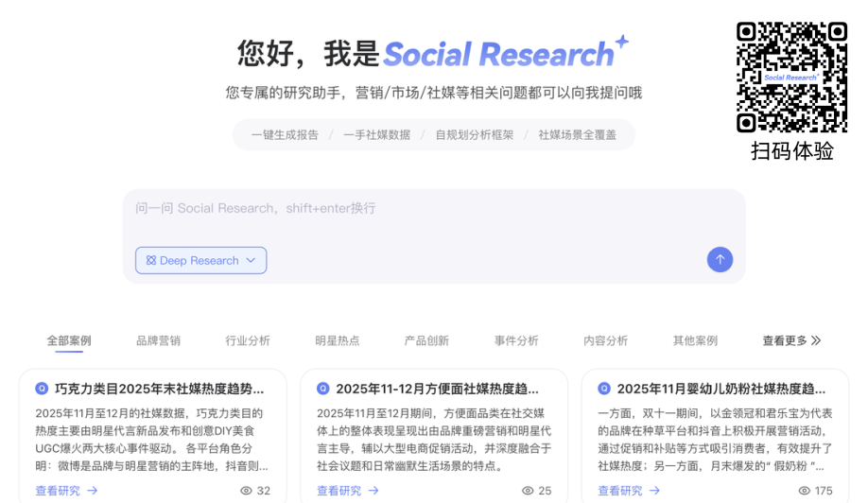
Task: Click the eye views icon showing 32
Action: click(x=246, y=491)
